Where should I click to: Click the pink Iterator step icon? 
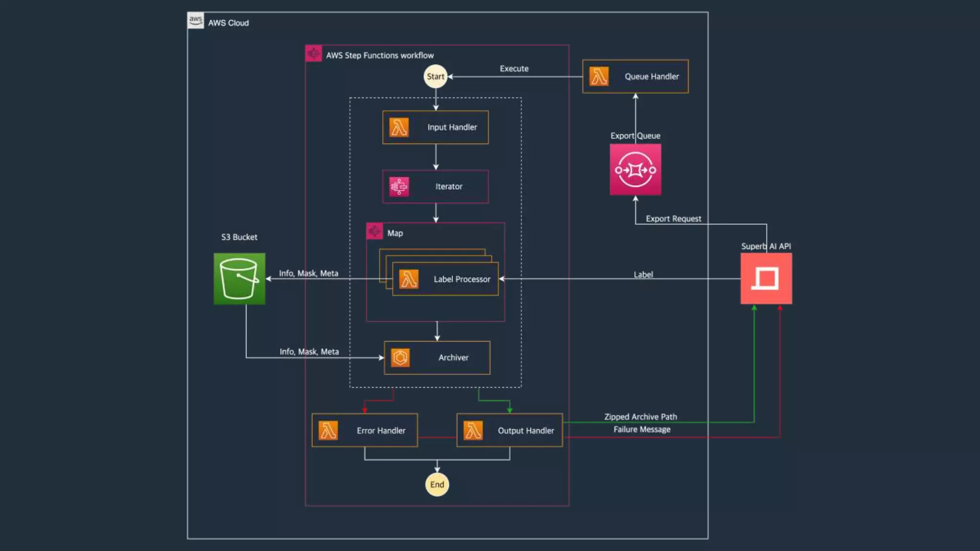pyautogui.click(x=399, y=187)
